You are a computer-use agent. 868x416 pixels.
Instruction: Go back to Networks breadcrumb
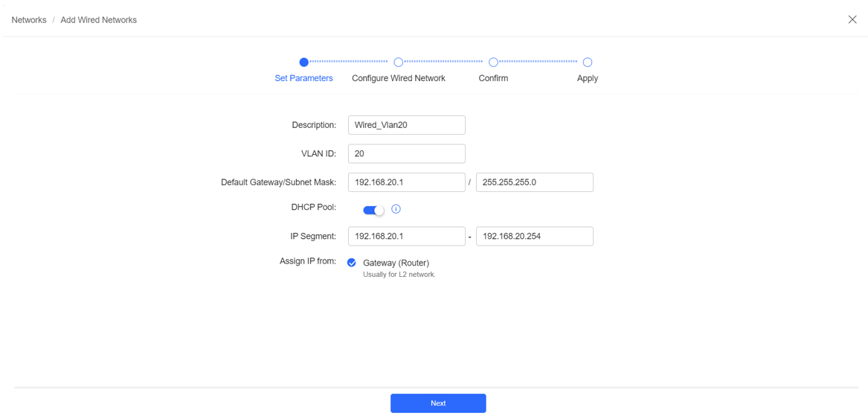point(29,20)
